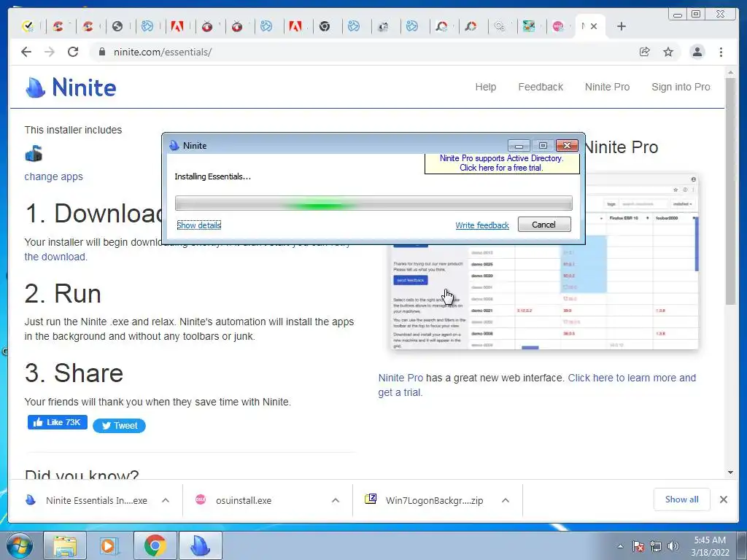Image resolution: width=747 pixels, height=560 pixels.
Task: Click the app icon under 'This installer includes'
Action: (x=34, y=153)
